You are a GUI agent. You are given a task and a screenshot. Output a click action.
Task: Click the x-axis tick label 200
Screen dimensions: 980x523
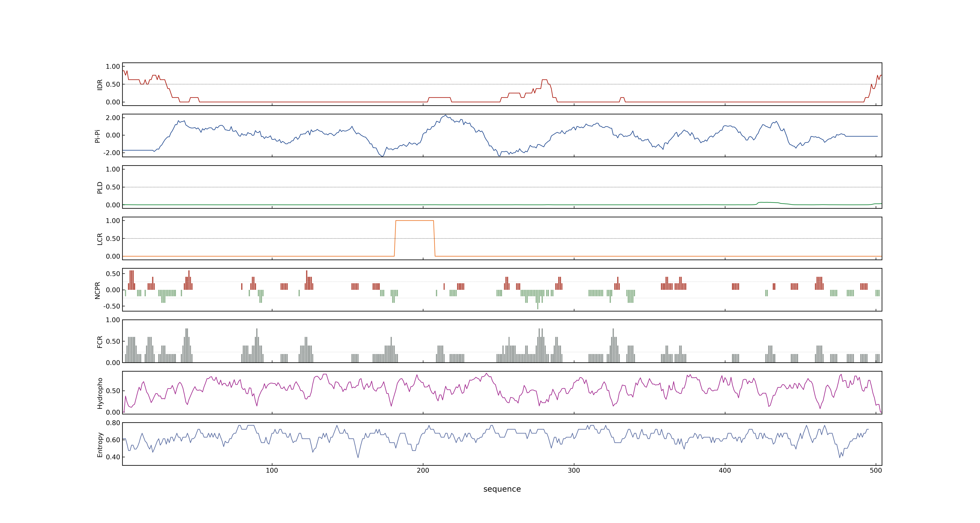click(x=423, y=470)
